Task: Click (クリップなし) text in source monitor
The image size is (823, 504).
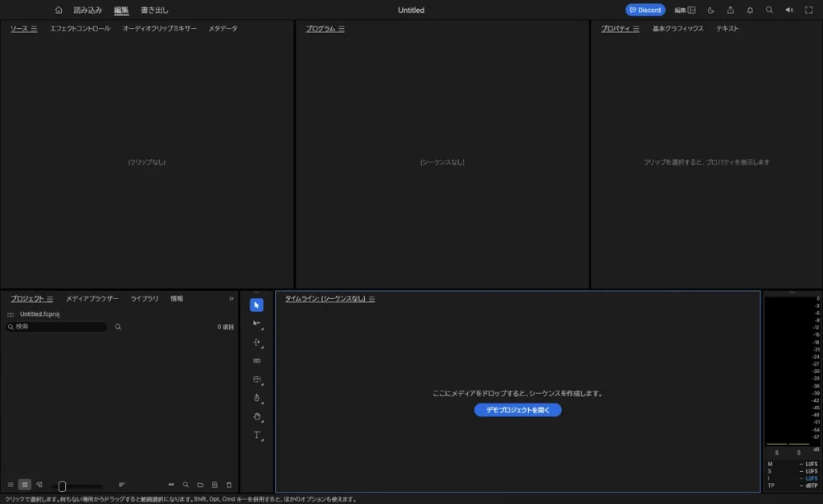Action: pos(147,162)
